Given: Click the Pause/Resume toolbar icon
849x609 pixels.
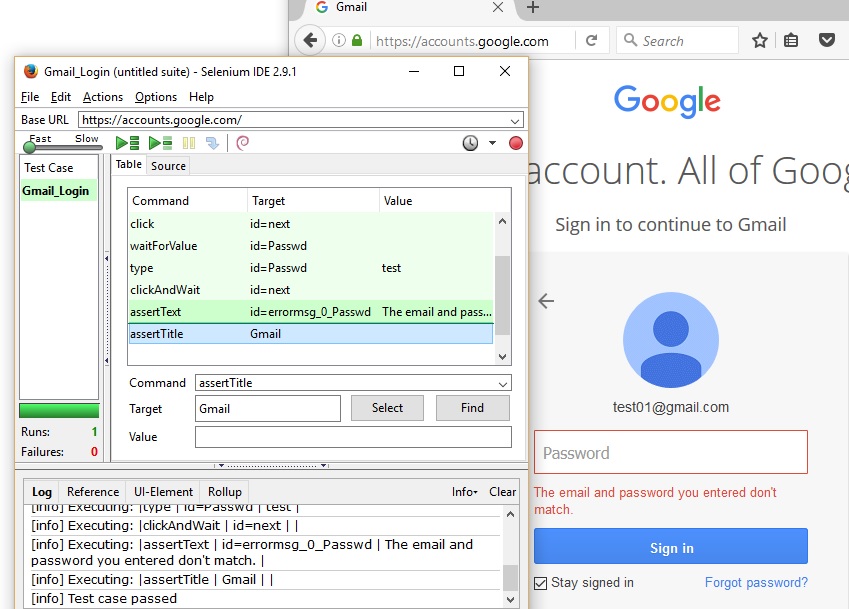Looking at the screenshot, I should click(189, 143).
